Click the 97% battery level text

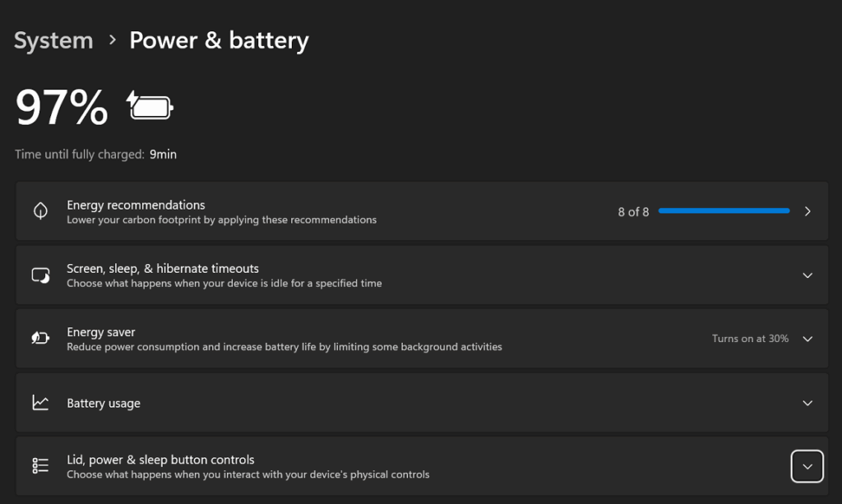click(x=62, y=107)
